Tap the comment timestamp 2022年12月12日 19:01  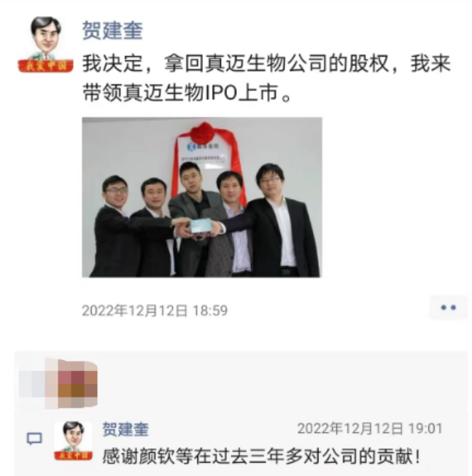(x=370, y=429)
